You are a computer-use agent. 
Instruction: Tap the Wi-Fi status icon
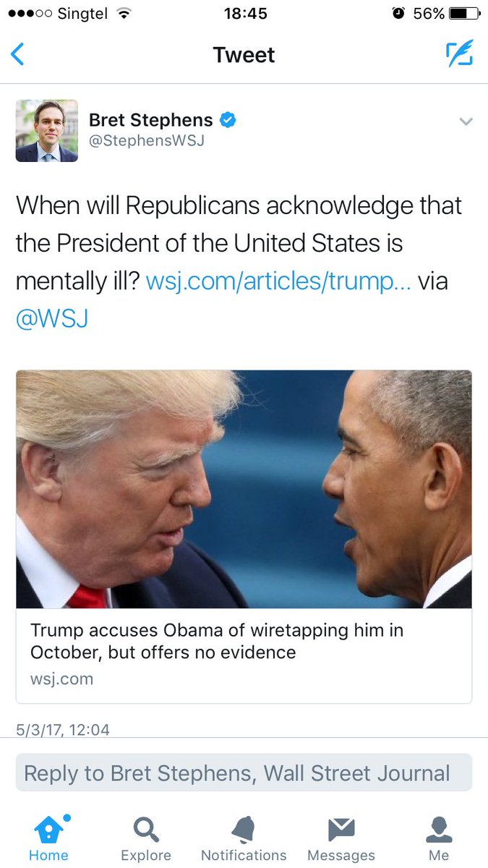point(124,14)
